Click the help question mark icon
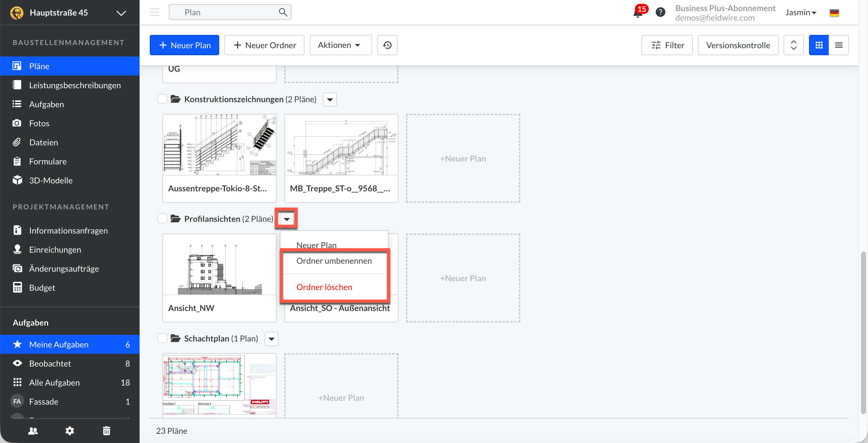This screenshot has height=443, width=868. click(660, 12)
